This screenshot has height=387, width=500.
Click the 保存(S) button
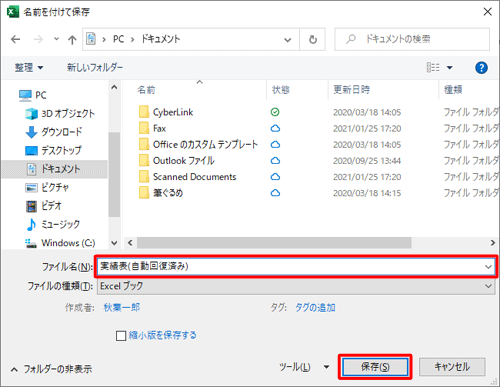pyautogui.click(x=375, y=367)
